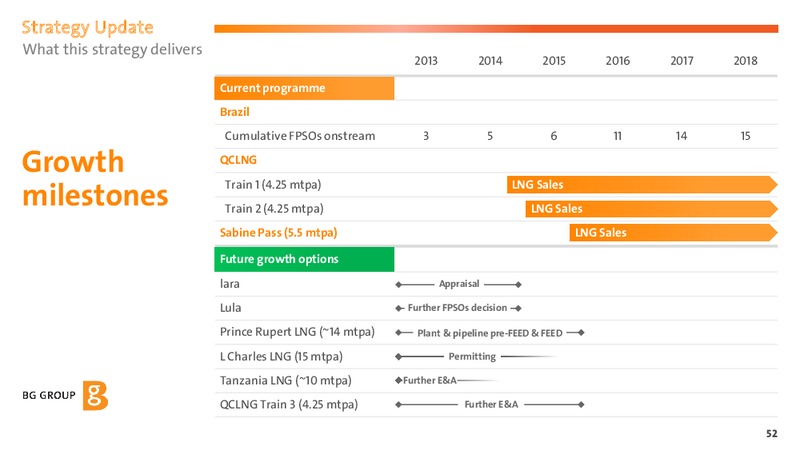This screenshot has height=450, width=800.
Task: Click FPSO value 6 for 2015
Action: pyautogui.click(x=554, y=136)
